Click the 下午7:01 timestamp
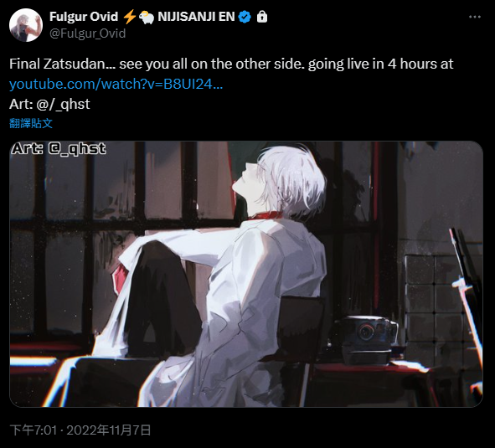This screenshot has width=495, height=448. point(34,430)
